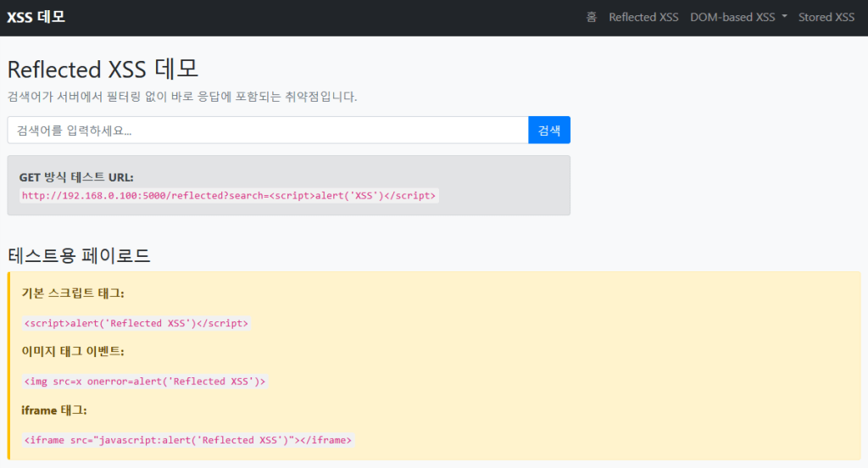The width and height of the screenshot is (868, 468).
Task: Focus the 검색어를 입력하세요 search field
Action: (267, 131)
